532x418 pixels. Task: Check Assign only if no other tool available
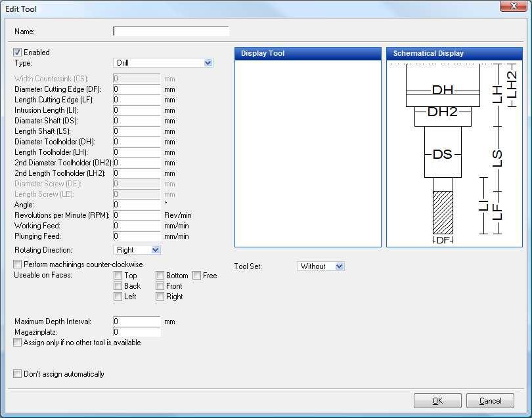(x=17, y=342)
